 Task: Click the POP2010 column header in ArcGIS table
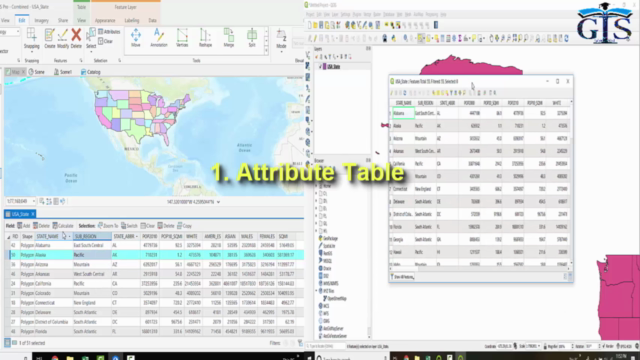coord(149,236)
